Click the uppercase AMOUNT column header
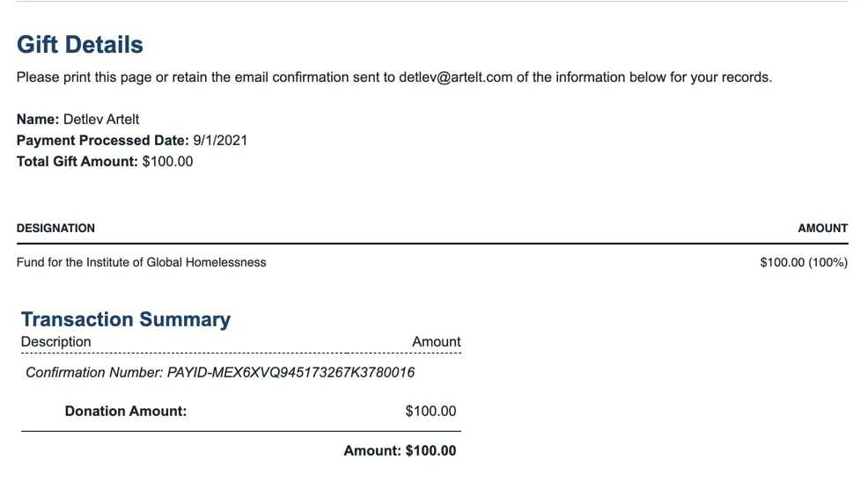Image resolution: width=868 pixels, height=482 pixels. pos(822,228)
